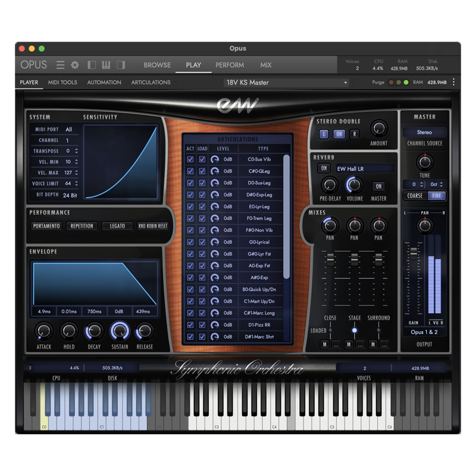Open the MIDI Tools tab
The image size is (476, 476).
coord(62,82)
